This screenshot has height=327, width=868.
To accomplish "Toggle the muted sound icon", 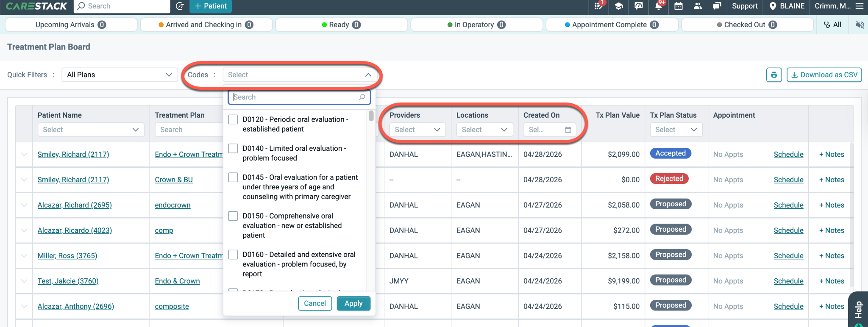I will pyautogui.click(x=860, y=25).
